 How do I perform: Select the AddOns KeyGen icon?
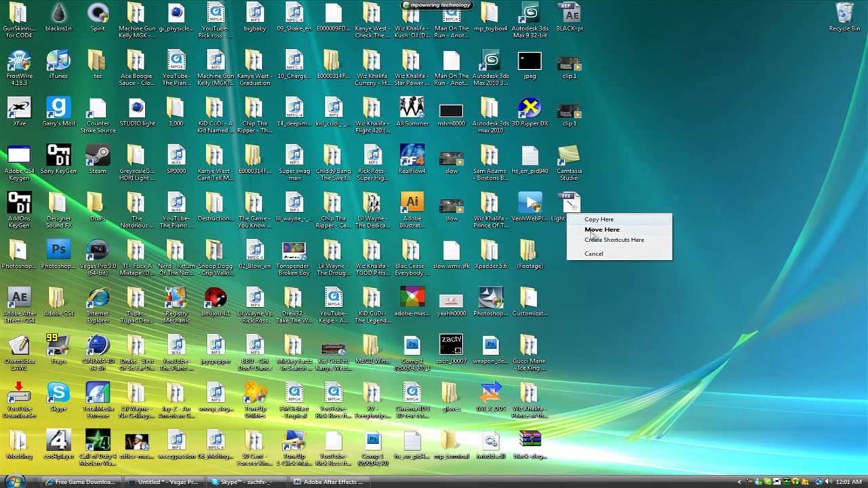pos(19,210)
